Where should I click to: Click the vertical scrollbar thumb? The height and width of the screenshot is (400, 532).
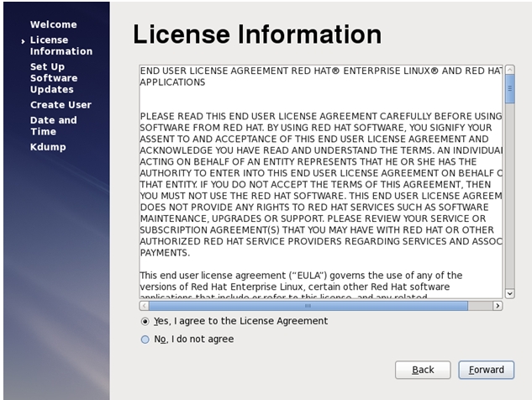click(509, 89)
